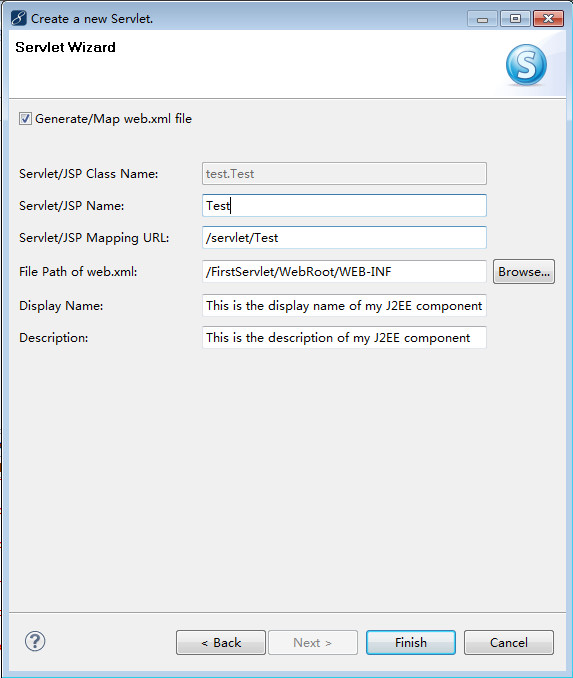Browse for web.xml file path
The height and width of the screenshot is (678, 573).
(524, 272)
